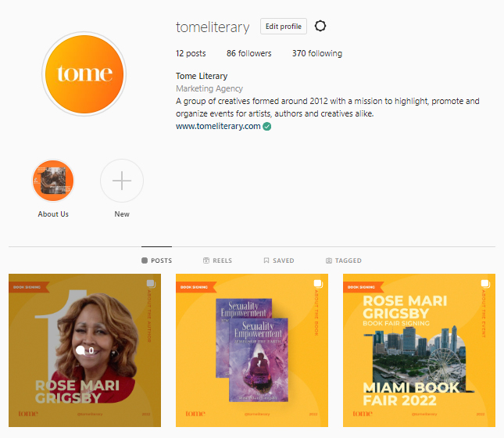504x438 pixels.
Task: Open the TAGGED tab
Action: pyautogui.click(x=344, y=260)
